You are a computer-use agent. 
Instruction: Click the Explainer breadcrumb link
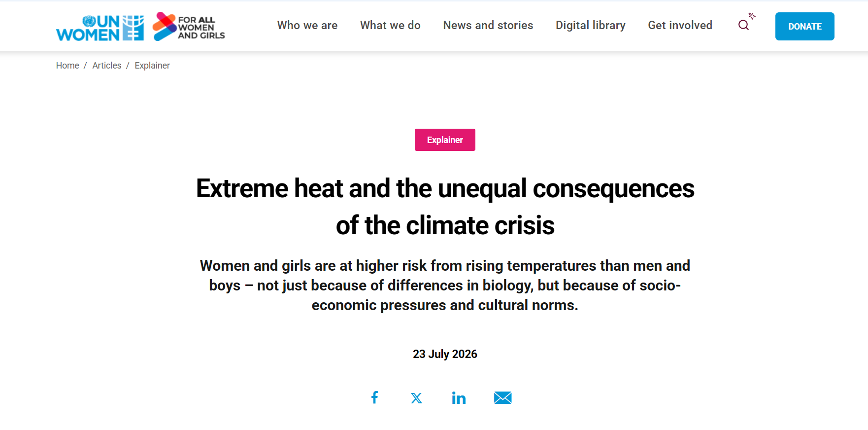pos(152,66)
